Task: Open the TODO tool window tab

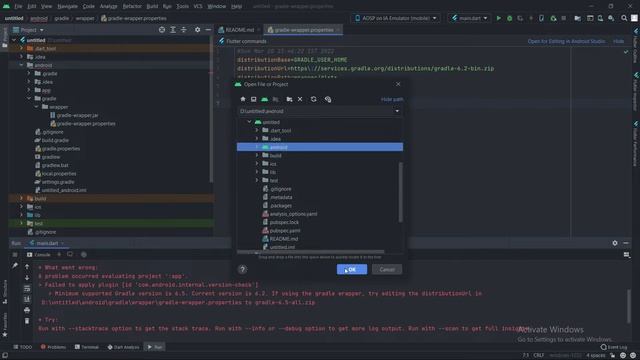Action: pyautogui.click(x=22, y=347)
